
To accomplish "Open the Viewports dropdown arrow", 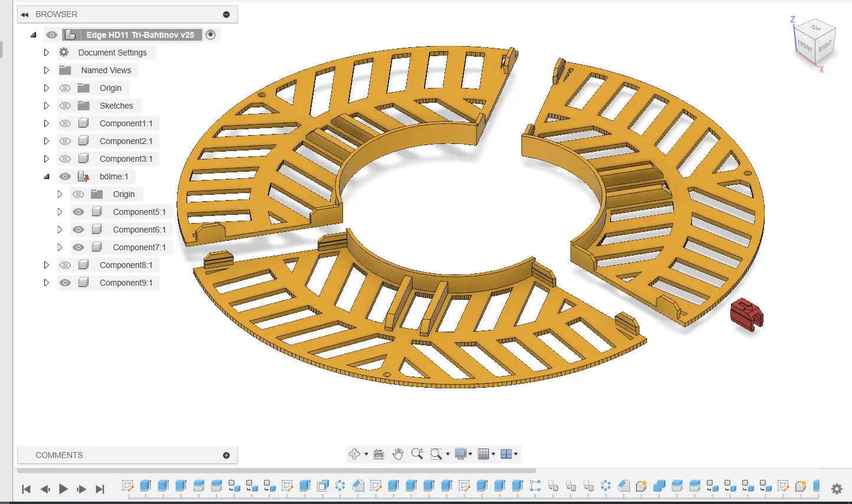I will point(516,454).
